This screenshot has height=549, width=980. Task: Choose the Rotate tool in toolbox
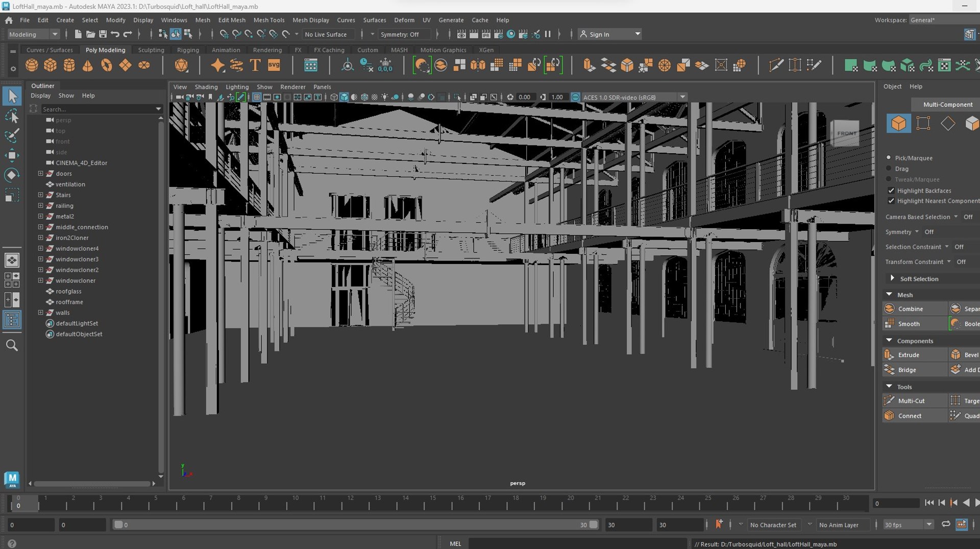pyautogui.click(x=12, y=175)
